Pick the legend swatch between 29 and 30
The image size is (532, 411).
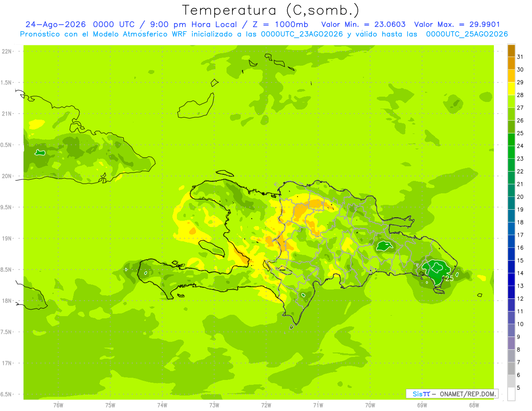[x=511, y=76]
